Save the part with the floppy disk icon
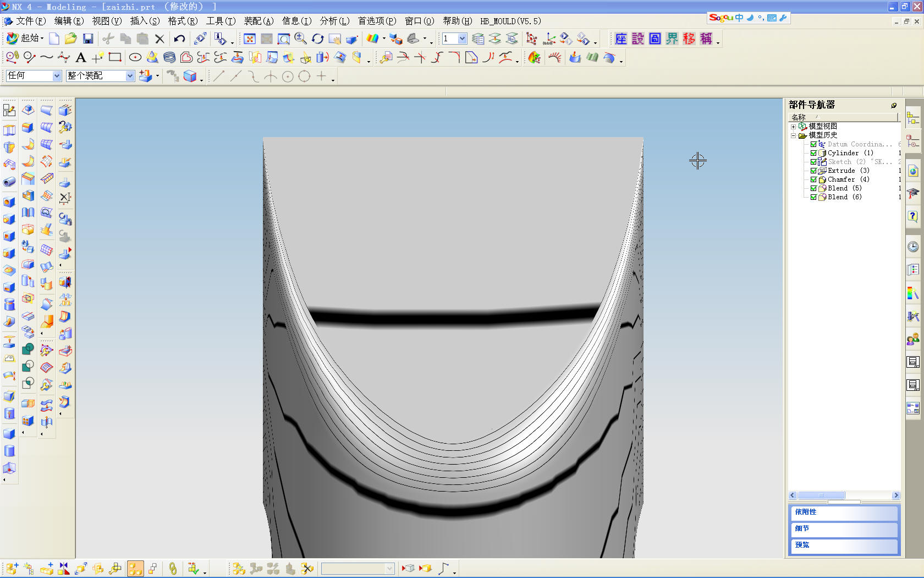 point(88,39)
